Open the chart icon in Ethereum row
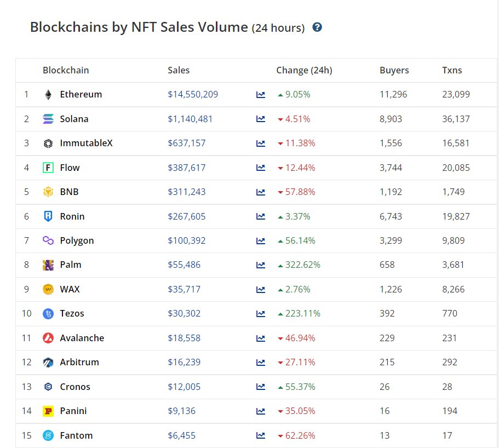499x448 pixels. pyautogui.click(x=261, y=95)
